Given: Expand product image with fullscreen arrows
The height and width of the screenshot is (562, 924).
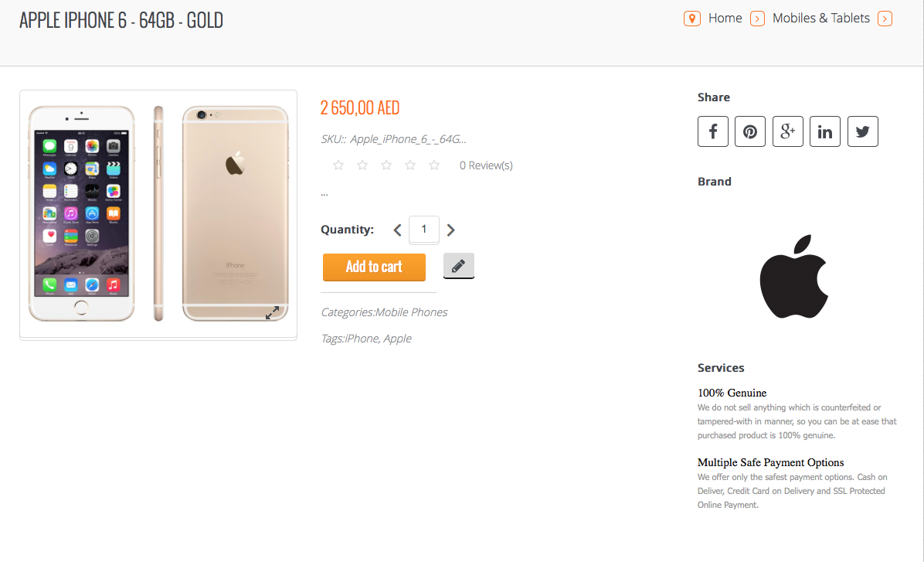Looking at the screenshot, I should click(x=273, y=312).
